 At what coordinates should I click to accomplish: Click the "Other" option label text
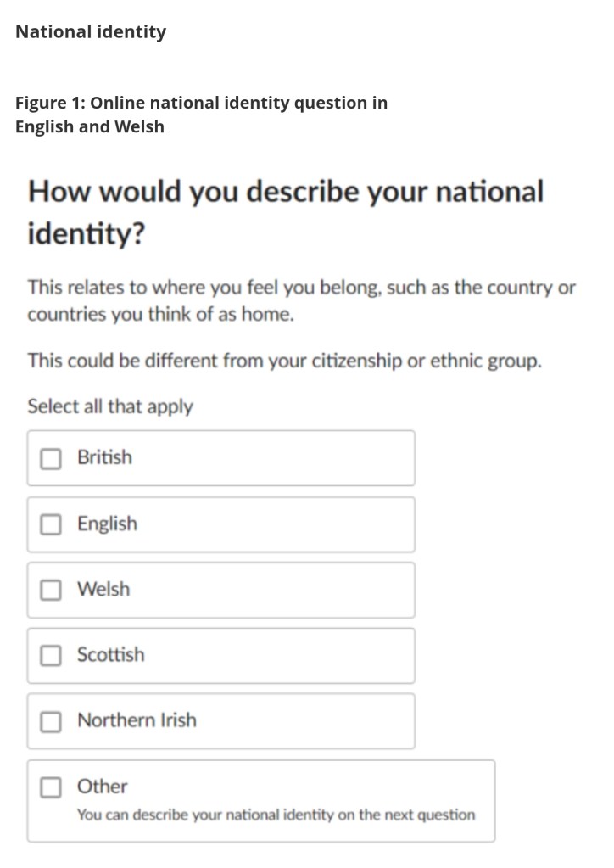103,787
